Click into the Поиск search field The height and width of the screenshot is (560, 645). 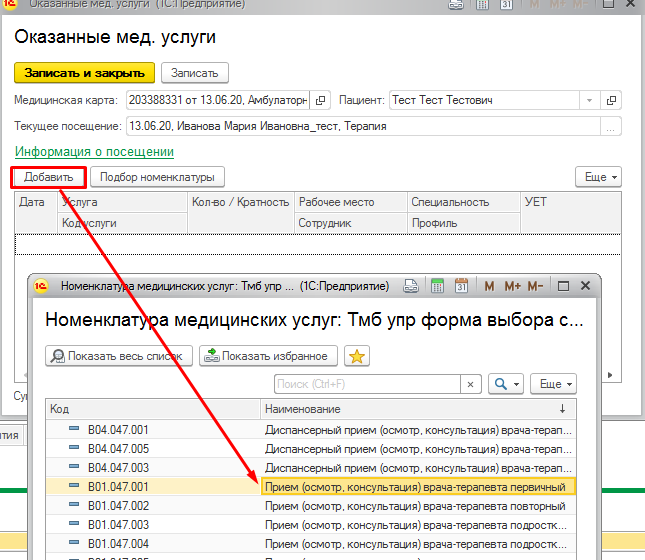pyautogui.click(x=366, y=384)
